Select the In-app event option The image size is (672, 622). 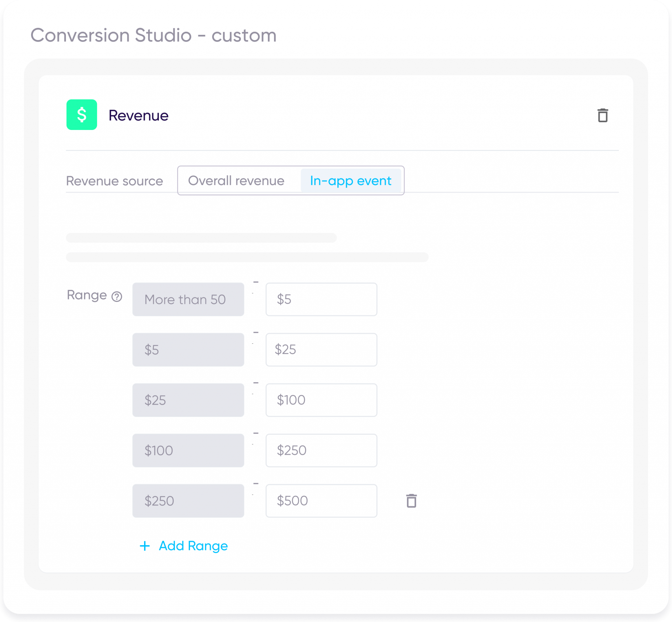point(351,181)
